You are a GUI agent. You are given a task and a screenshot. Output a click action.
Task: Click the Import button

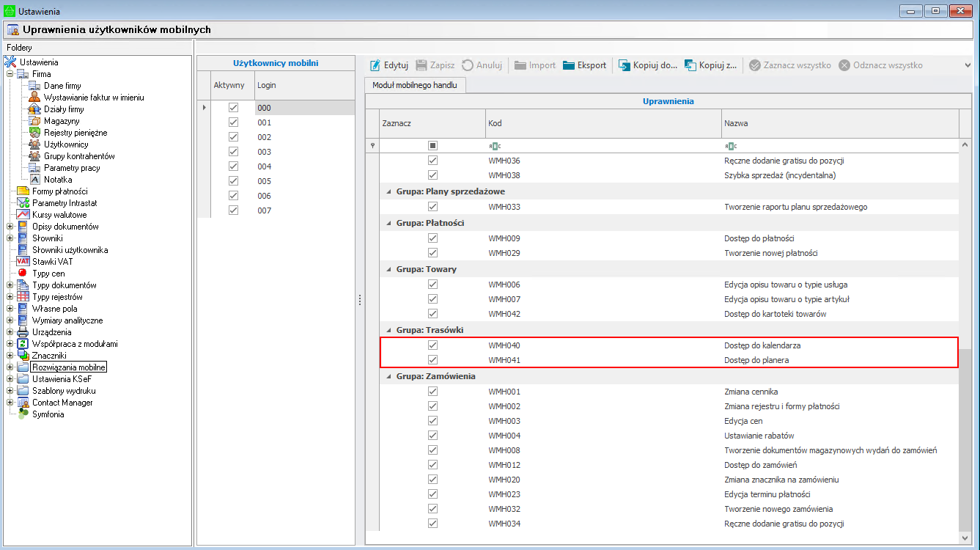(x=535, y=65)
